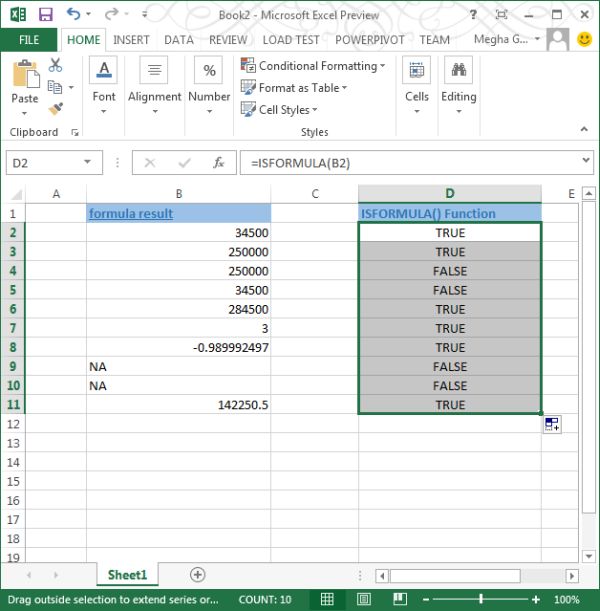Click column B header

(178, 193)
